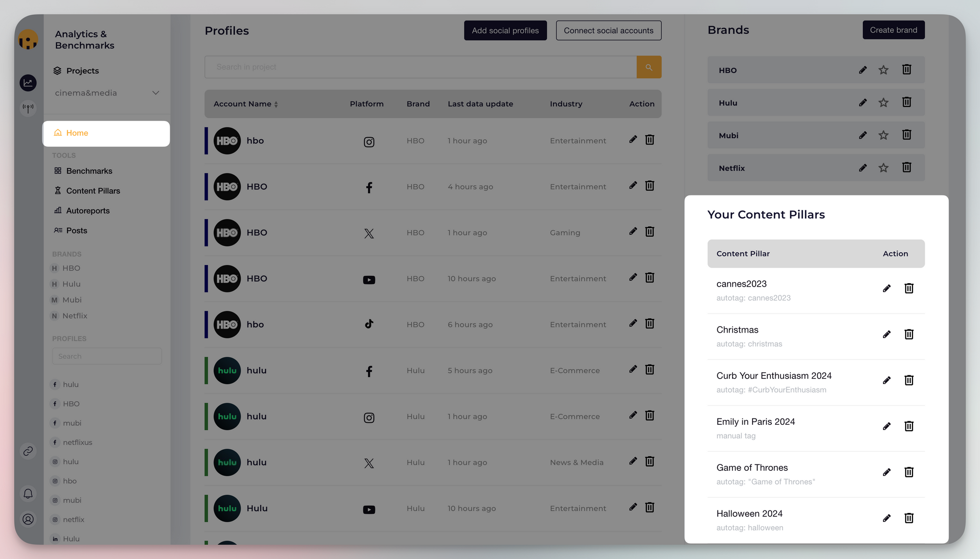Open hulu Facebook profile in sidebar
The height and width of the screenshot is (559, 980).
point(71,385)
